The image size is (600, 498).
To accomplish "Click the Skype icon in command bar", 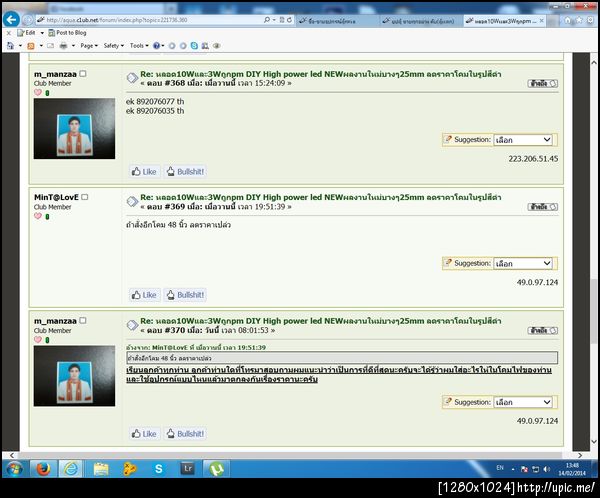I will [194, 46].
